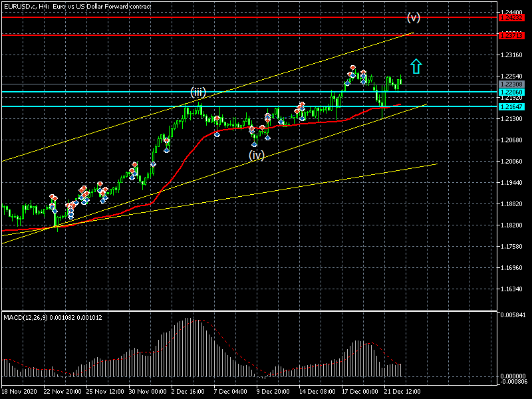Click the gray 1.22308 current price tag
Image resolution: width=532 pixels, height=399 pixels.
pyautogui.click(x=511, y=84)
